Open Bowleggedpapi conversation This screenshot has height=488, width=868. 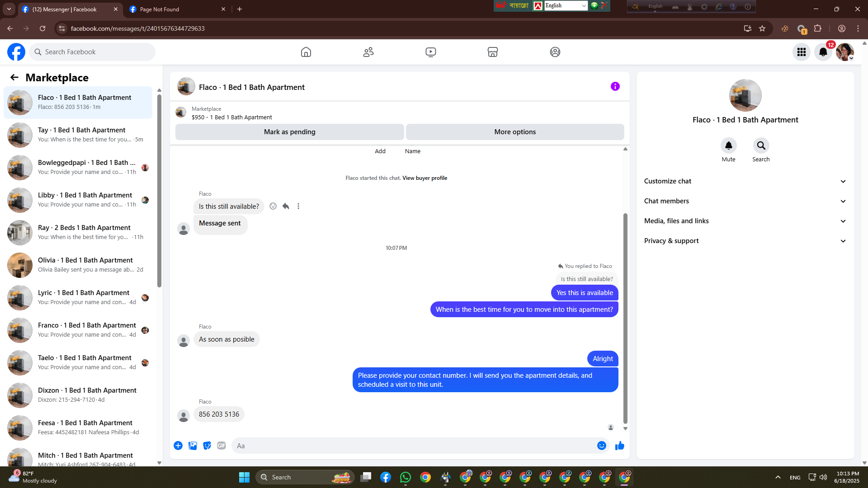pyautogui.click(x=78, y=167)
